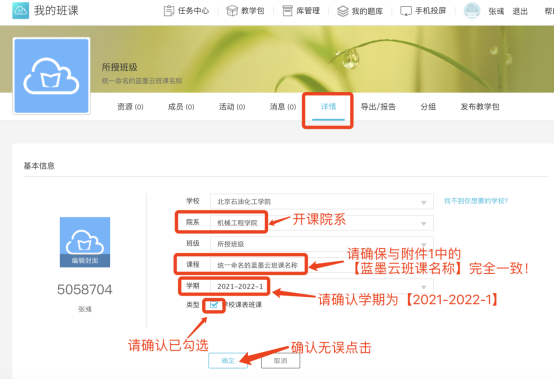The image size is (554, 380).
Task: Click the 确定 button
Action: coord(228,361)
